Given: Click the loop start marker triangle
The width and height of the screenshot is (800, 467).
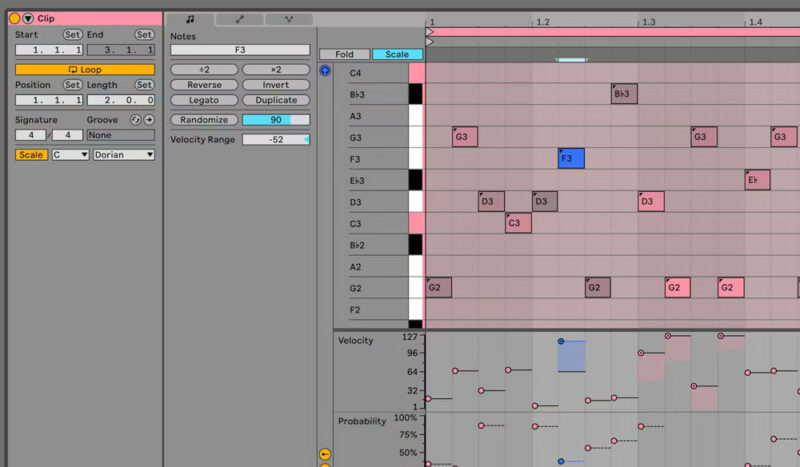Looking at the screenshot, I should point(430,32).
